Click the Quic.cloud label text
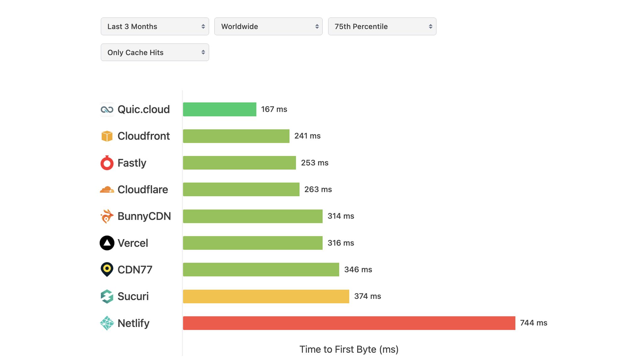 click(x=143, y=109)
